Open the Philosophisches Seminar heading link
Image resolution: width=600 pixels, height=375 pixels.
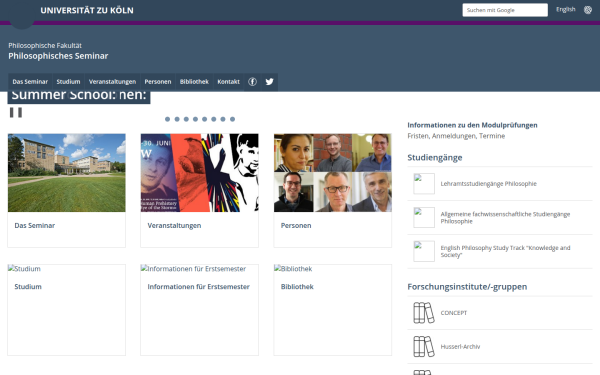point(58,56)
